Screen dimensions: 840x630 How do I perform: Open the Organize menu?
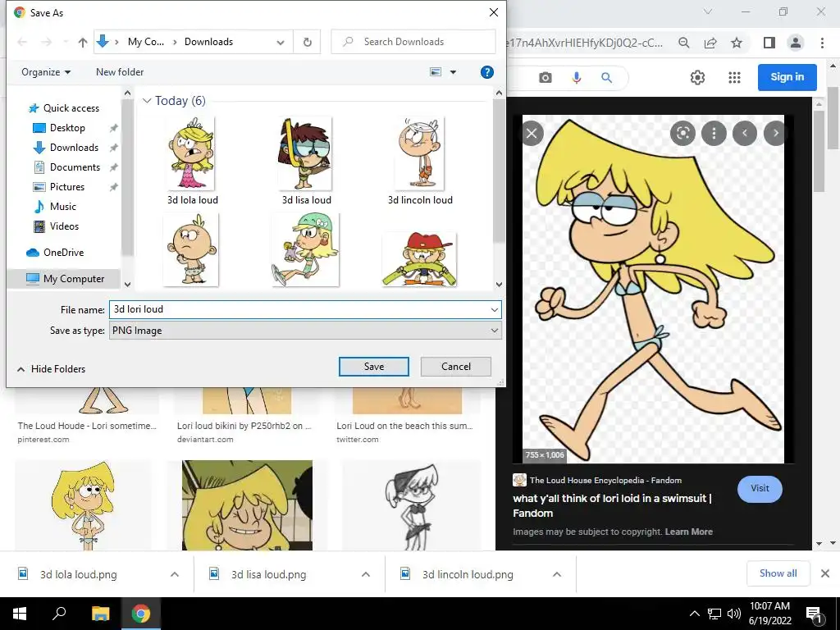click(x=46, y=72)
